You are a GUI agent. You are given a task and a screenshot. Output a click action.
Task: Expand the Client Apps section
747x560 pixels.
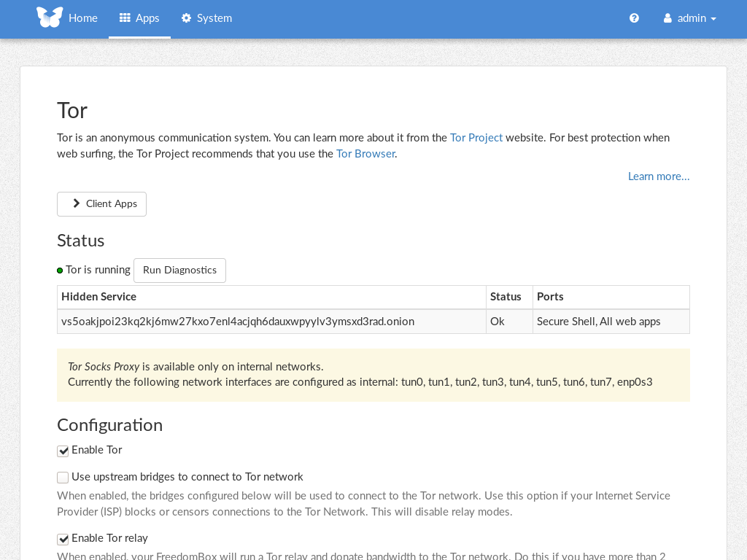[x=102, y=204]
